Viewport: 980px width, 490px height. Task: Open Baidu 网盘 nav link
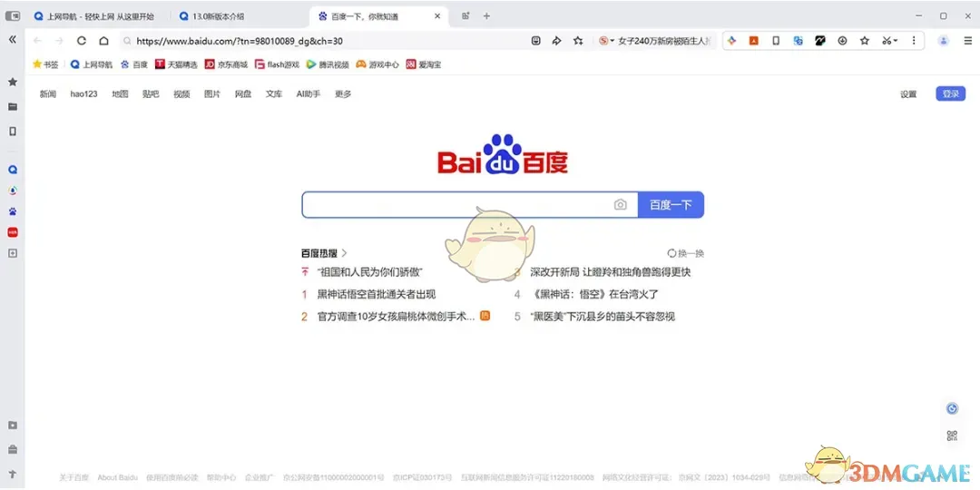(x=243, y=94)
